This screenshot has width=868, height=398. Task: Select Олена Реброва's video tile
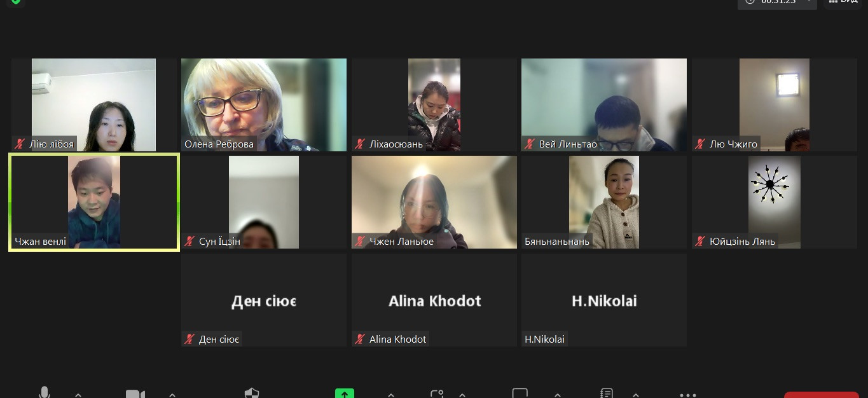point(264,105)
